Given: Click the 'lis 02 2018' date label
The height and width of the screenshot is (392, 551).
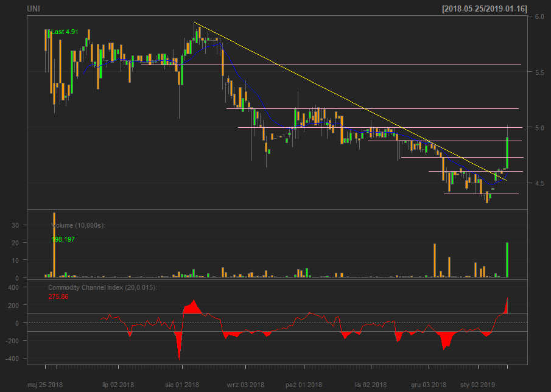Looking at the screenshot, I should pos(371,385).
